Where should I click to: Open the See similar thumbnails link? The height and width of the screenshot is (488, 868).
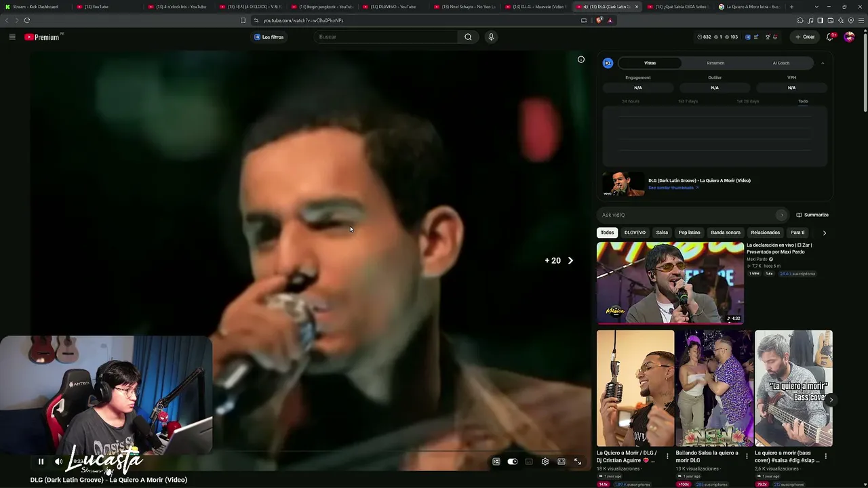(x=671, y=188)
